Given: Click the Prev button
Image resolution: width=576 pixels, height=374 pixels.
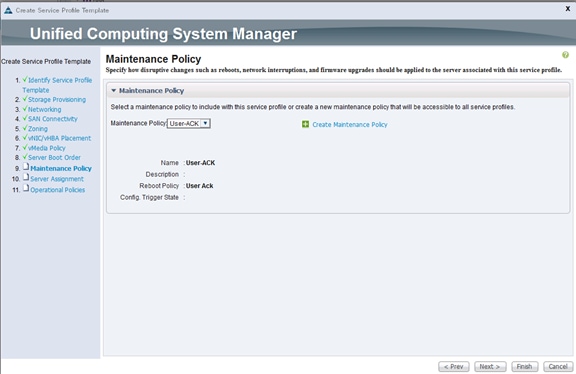Looking at the screenshot, I should tap(454, 367).
